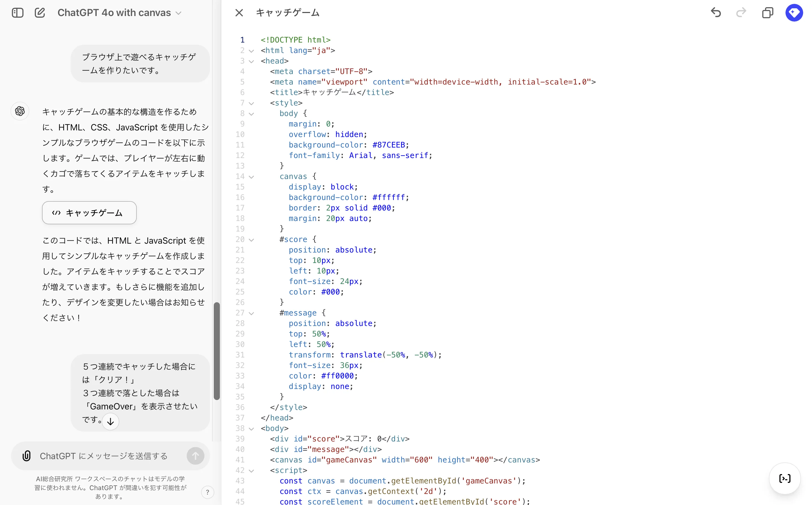Click the transform translate line
Screen dimensions: 812x505
click(x=365, y=355)
